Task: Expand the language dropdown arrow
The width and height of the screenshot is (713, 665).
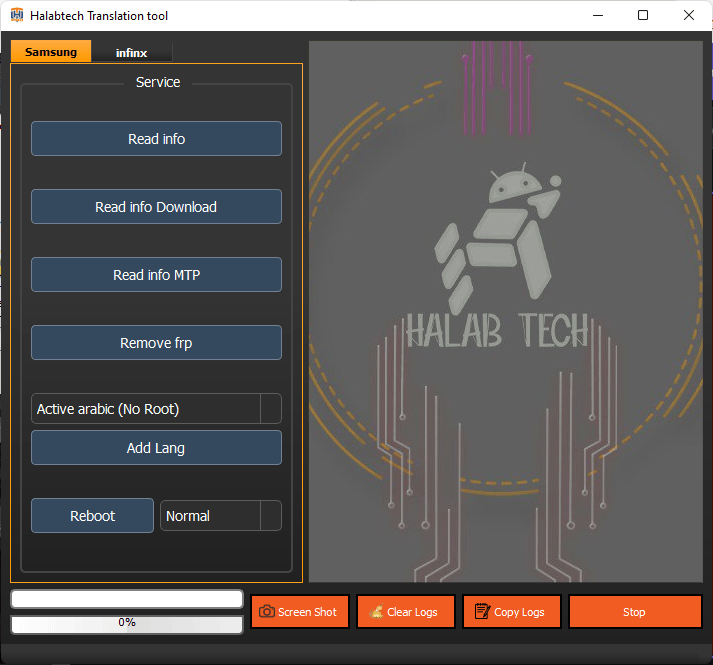Action: (x=270, y=409)
